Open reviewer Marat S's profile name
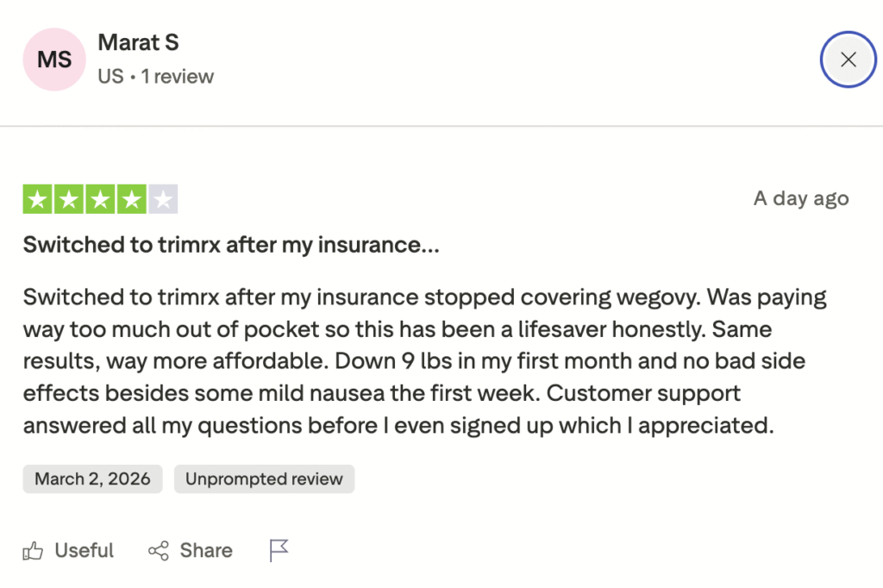Screen dimensions: 883x588 click(138, 42)
